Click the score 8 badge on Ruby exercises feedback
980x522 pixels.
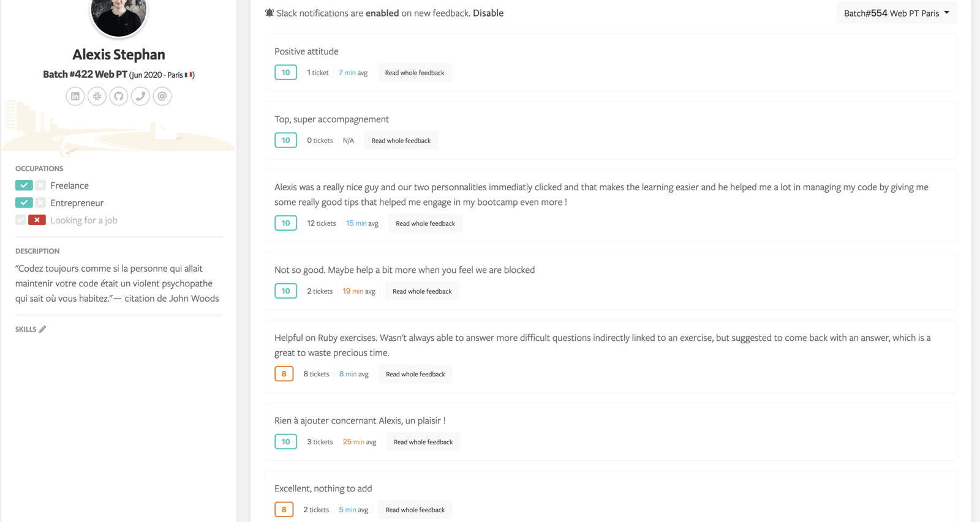point(284,374)
